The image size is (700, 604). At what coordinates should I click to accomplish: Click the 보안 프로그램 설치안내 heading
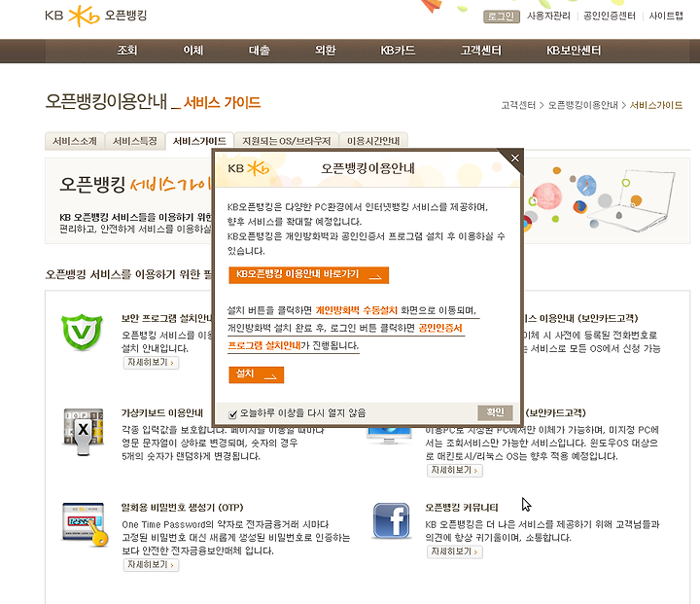[166, 318]
